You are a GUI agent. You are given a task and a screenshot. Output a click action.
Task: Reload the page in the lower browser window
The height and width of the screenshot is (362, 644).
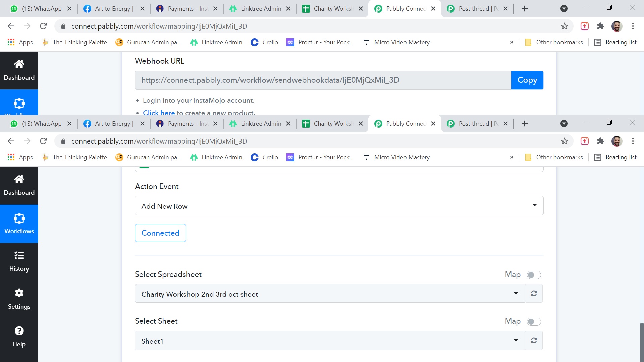[x=43, y=141]
